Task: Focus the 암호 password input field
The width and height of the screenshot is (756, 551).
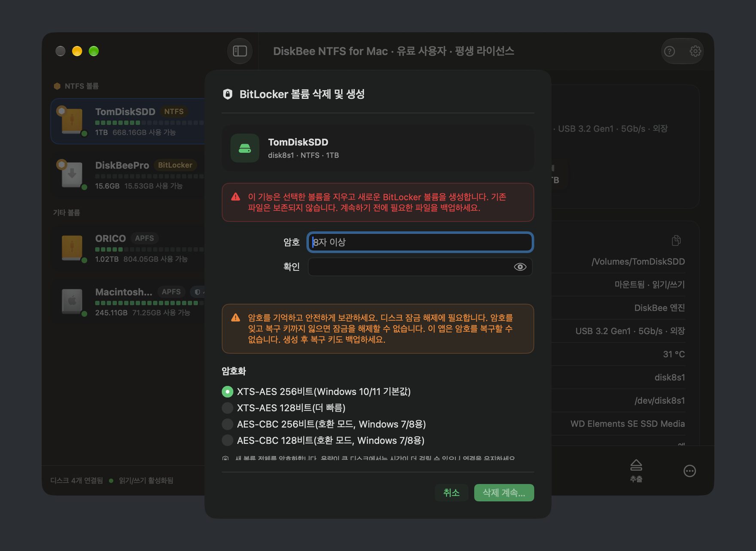Action: coord(420,242)
